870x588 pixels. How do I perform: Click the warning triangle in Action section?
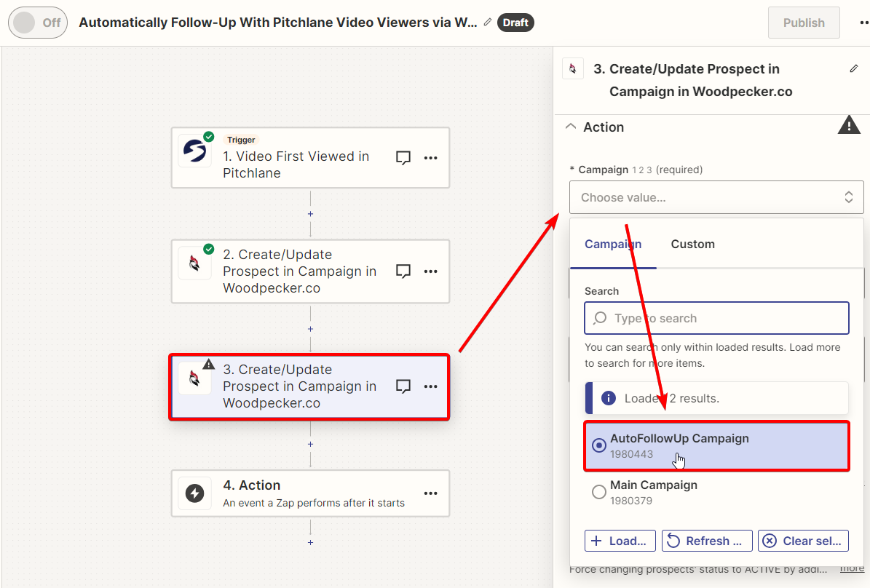tap(849, 125)
